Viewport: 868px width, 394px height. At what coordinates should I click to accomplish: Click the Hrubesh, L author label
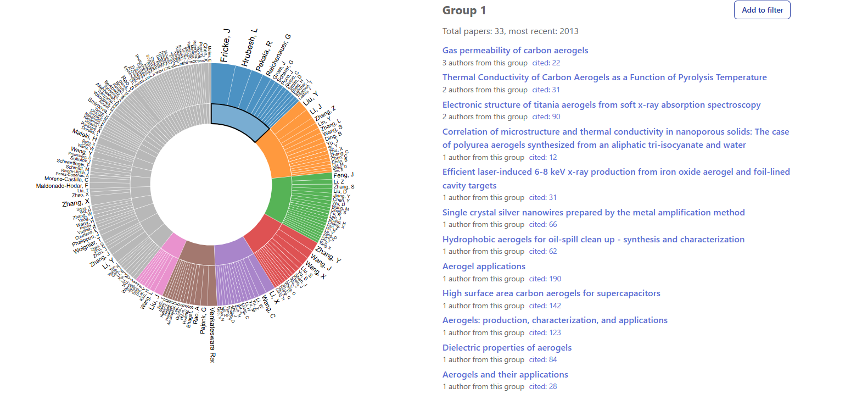249,48
